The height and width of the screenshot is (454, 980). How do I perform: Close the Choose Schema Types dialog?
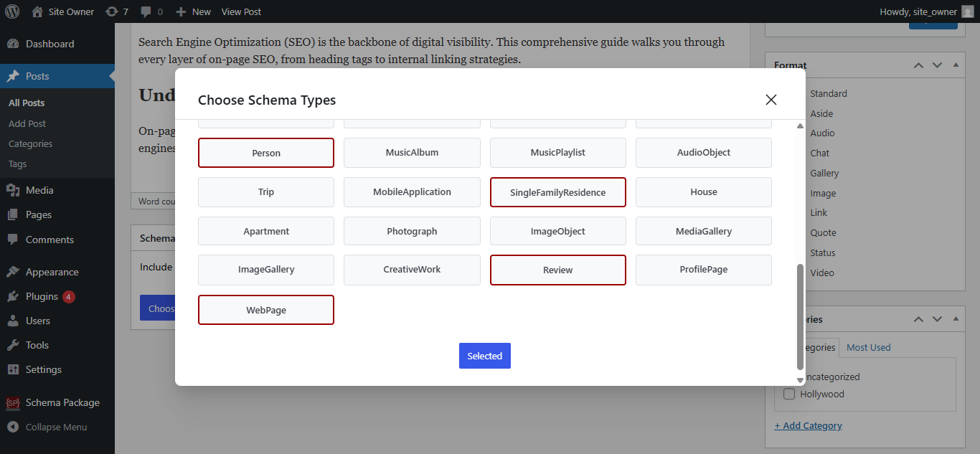coord(771,100)
